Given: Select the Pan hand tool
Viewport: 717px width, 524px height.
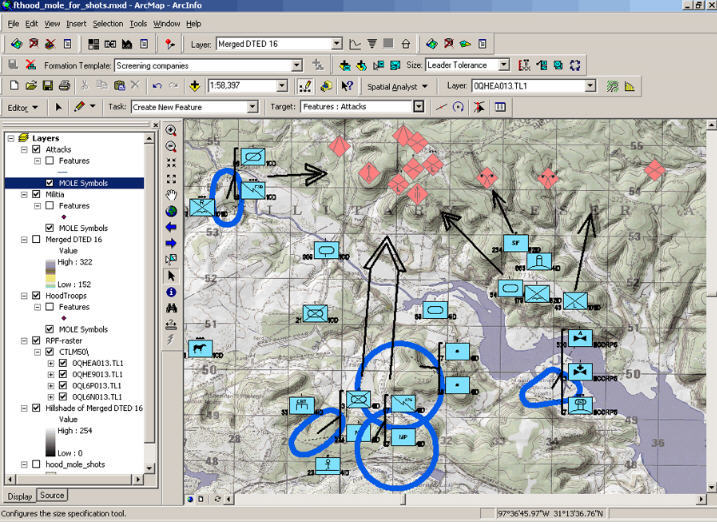Looking at the screenshot, I should (x=171, y=195).
